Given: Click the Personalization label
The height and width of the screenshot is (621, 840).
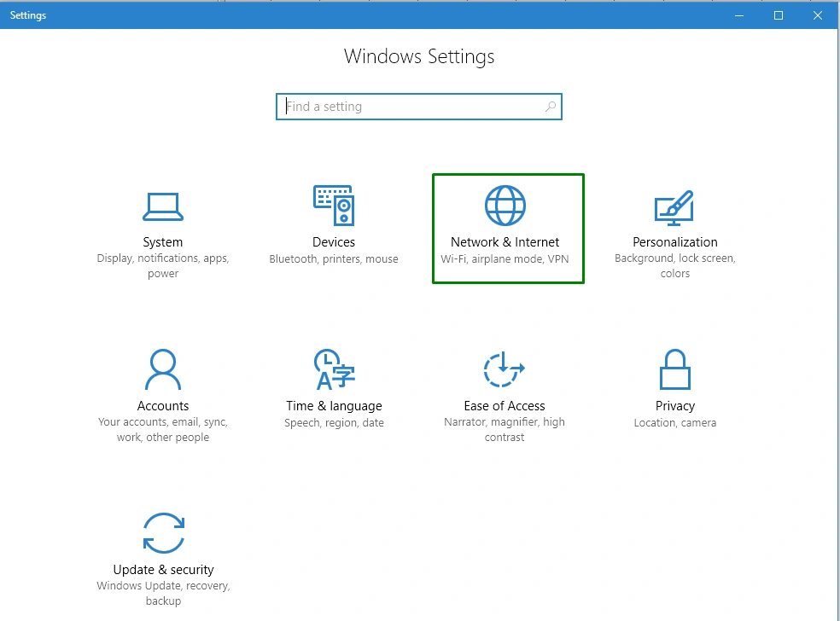Looking at the screenshot, I should [x=675, y=242].
